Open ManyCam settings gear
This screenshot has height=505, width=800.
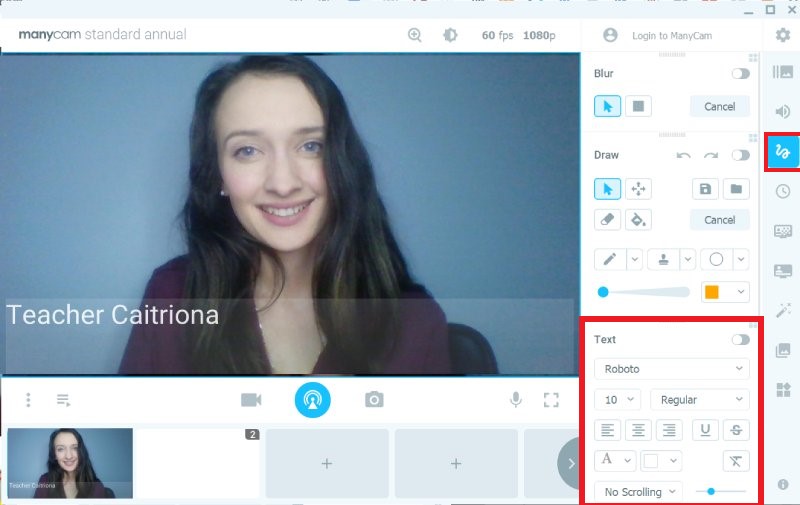(783, 35)
